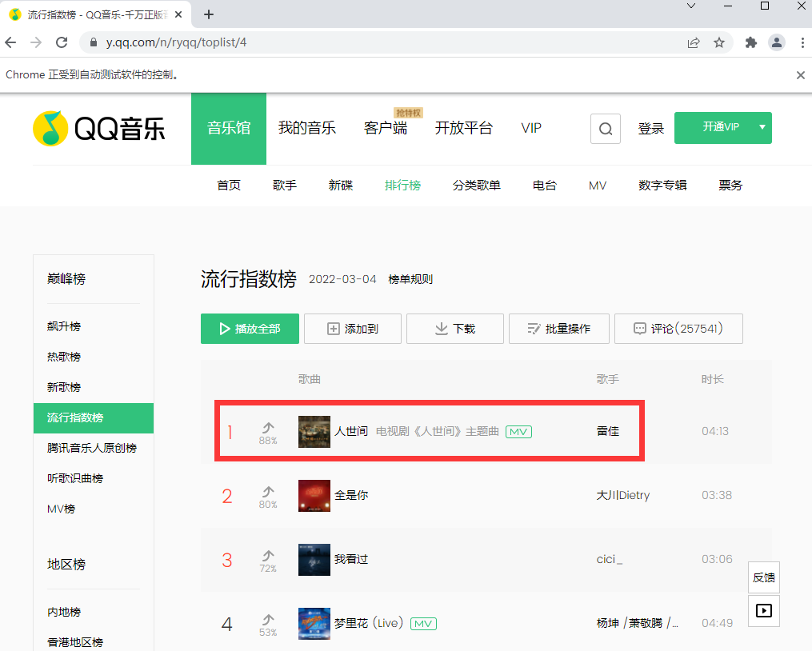Reload the page with refresh icon
Screen dimensions: 812x651
click(62, 42)
